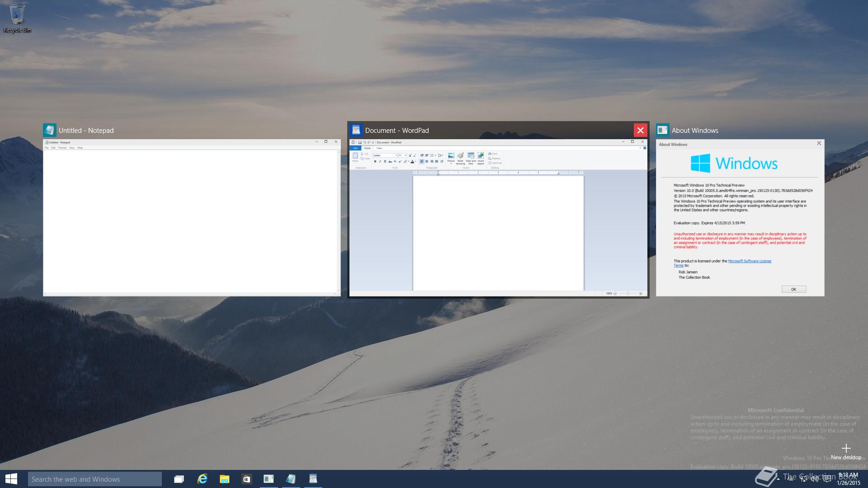The width and height of the screenshot is (868, 488).
Task: Click Select all in WordPad Editing group
Action: 495,163
